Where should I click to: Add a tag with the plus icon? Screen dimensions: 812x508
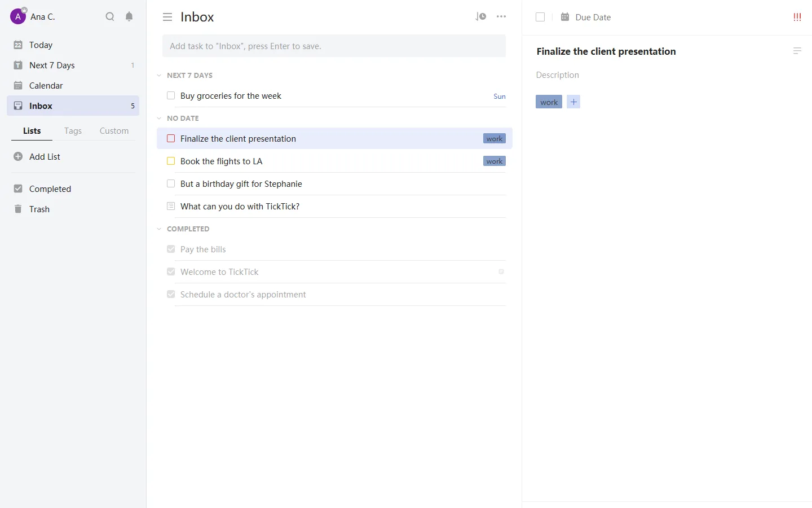coord(573,102)
